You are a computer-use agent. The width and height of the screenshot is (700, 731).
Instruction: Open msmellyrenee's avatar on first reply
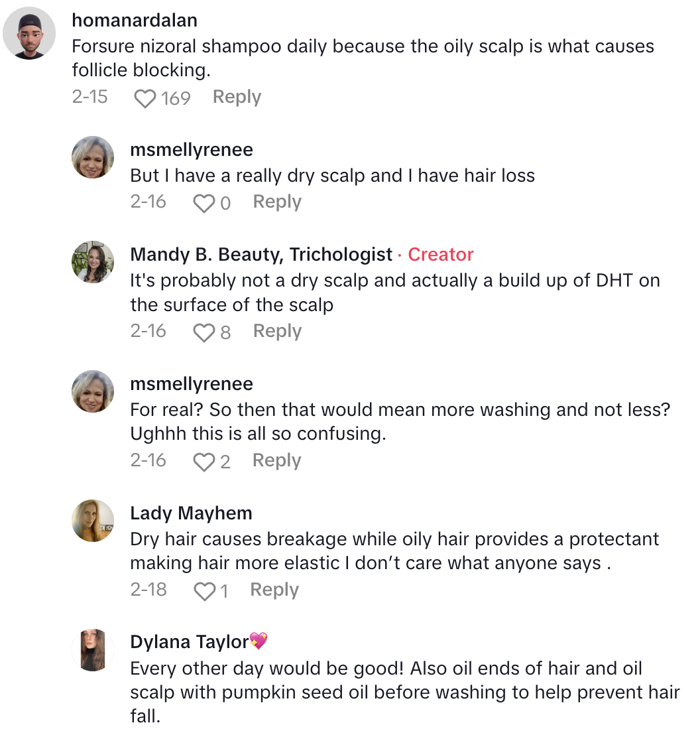[93, 158]
